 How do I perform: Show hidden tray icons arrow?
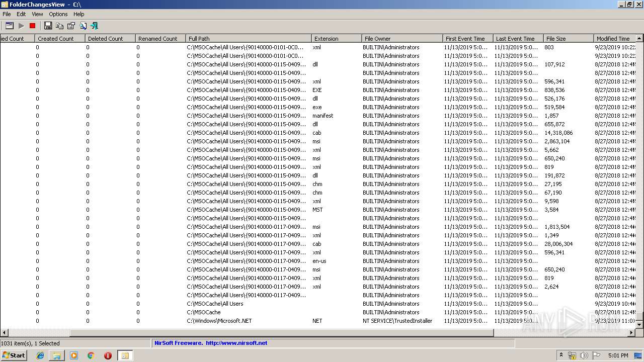coord(561,355)
